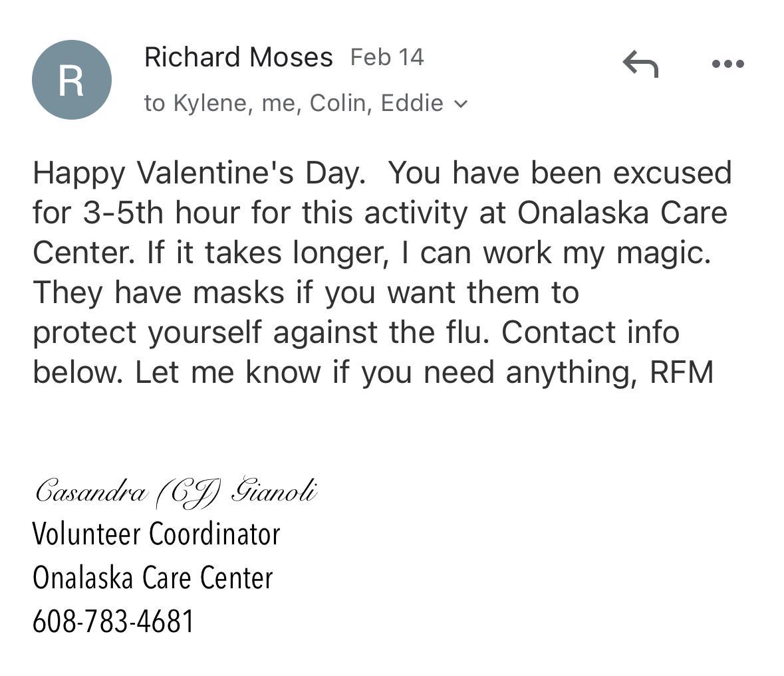
Task: Select recipient Kylene in the to line
Action: point(211,103)
